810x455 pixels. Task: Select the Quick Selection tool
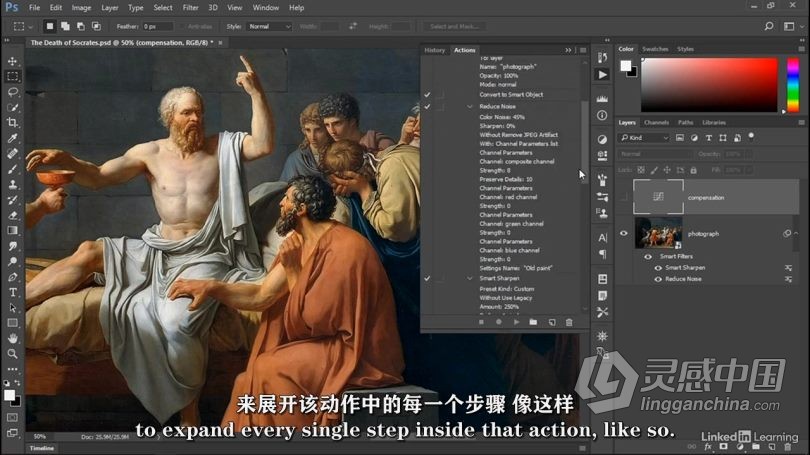click(12, 107)
